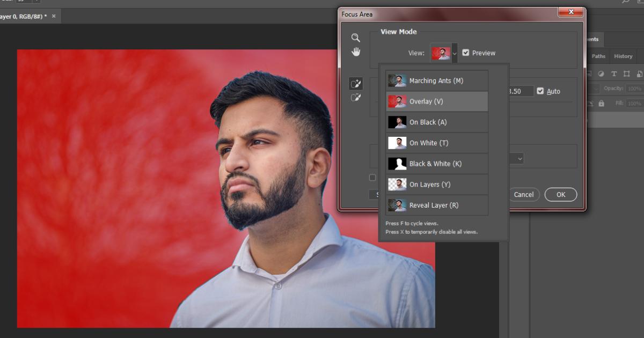Uncheck the Preview checkbox
This screenshot has width=644, height=338.
point(466,53)
